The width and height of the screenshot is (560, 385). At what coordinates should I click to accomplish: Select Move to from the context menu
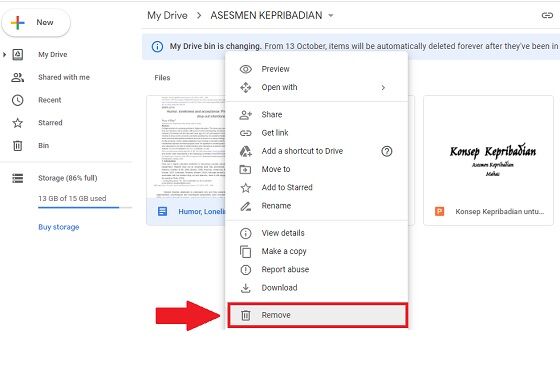click(316, 169)
